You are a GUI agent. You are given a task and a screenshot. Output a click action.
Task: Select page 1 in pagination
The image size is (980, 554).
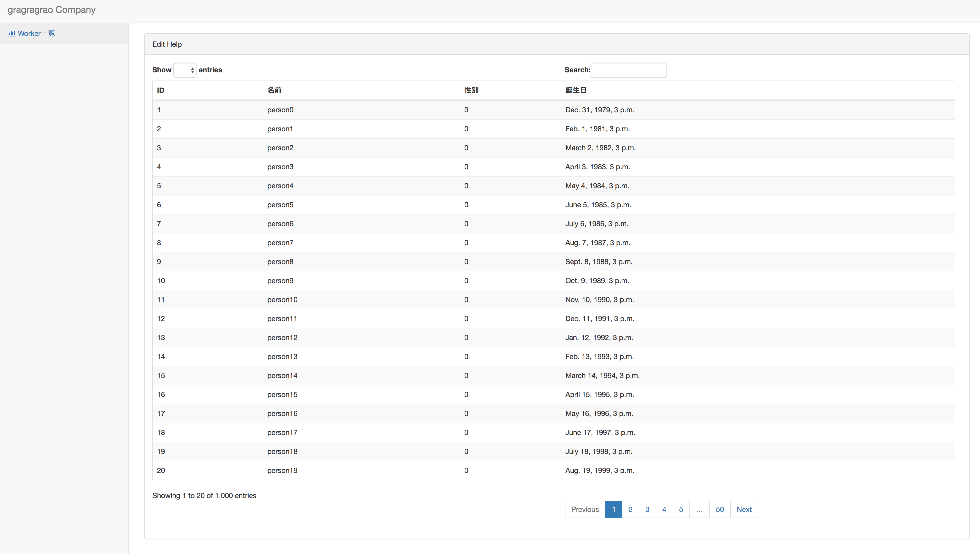(613, 509)
